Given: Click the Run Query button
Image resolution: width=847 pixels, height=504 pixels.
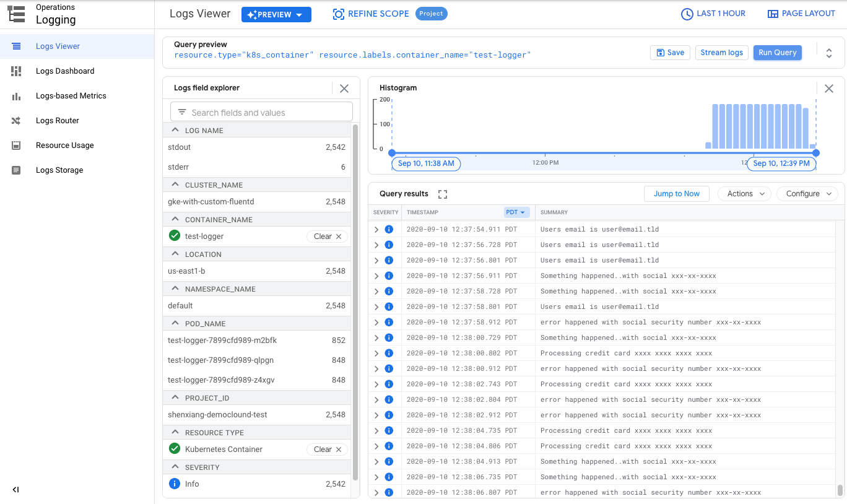Looking at the screenshot, I should pyautogui.click(x=777, y=53).
